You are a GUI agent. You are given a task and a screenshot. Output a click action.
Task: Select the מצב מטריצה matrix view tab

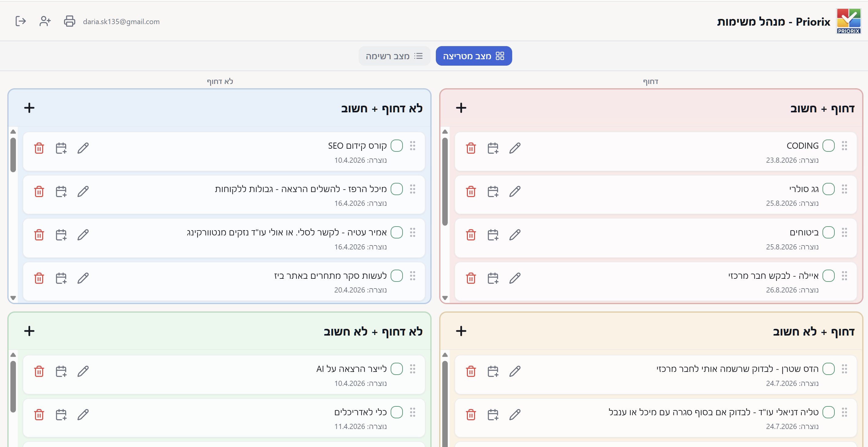click(x=473, y=56)
